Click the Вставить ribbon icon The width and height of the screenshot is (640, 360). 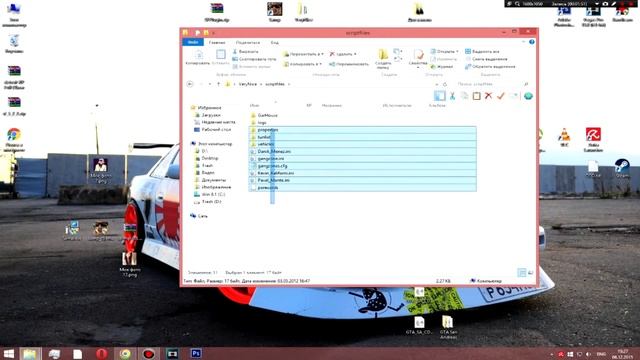coord(220,58)
